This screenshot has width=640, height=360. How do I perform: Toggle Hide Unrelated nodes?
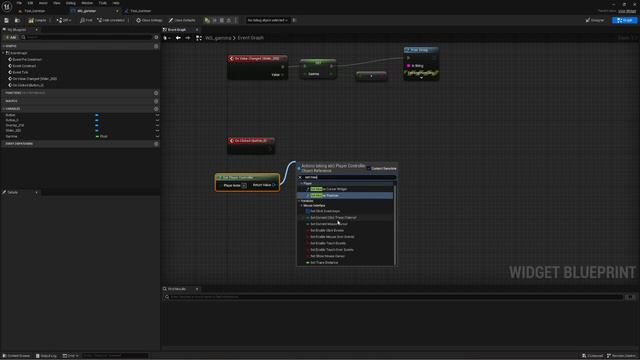(x=111, y=20)
